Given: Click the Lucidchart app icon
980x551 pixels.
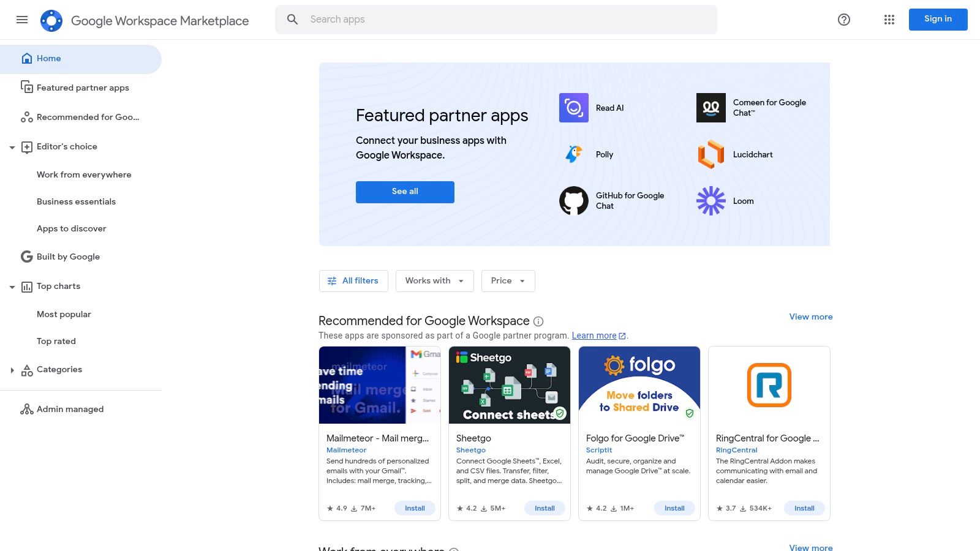Looking at the screenshot, I should point(710,154).
